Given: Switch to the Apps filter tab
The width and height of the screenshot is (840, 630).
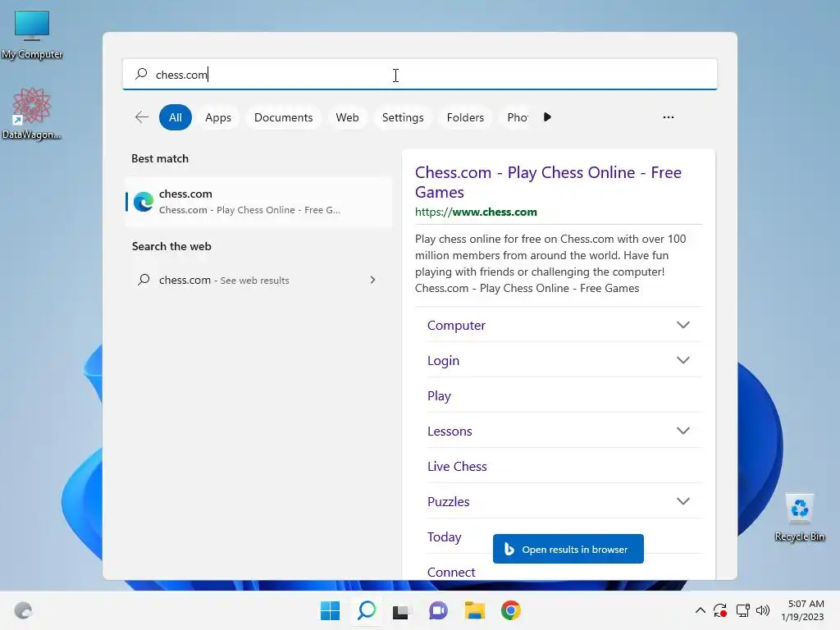Looking at the screenshot, I should point(218,117).
